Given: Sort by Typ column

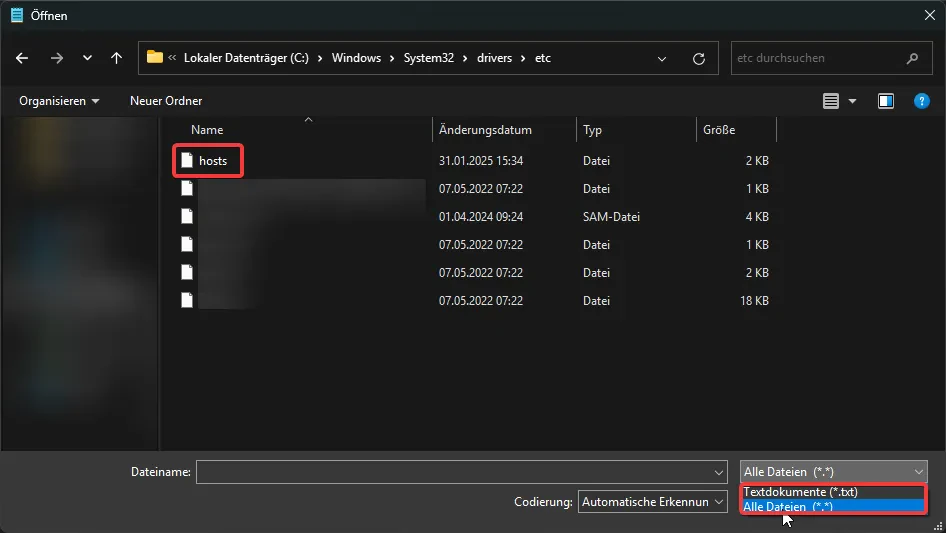Looking at the screenshot, I should pyautogui.click(x=592, y=130).
